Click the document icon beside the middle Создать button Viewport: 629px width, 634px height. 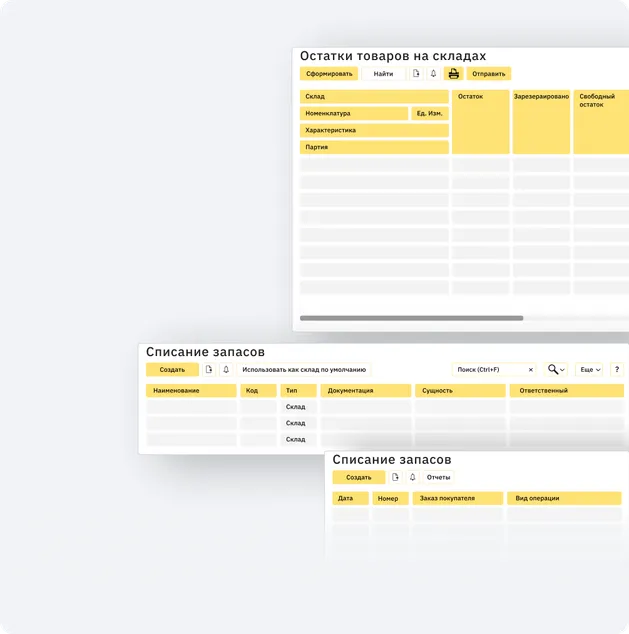tap(209, 370)
